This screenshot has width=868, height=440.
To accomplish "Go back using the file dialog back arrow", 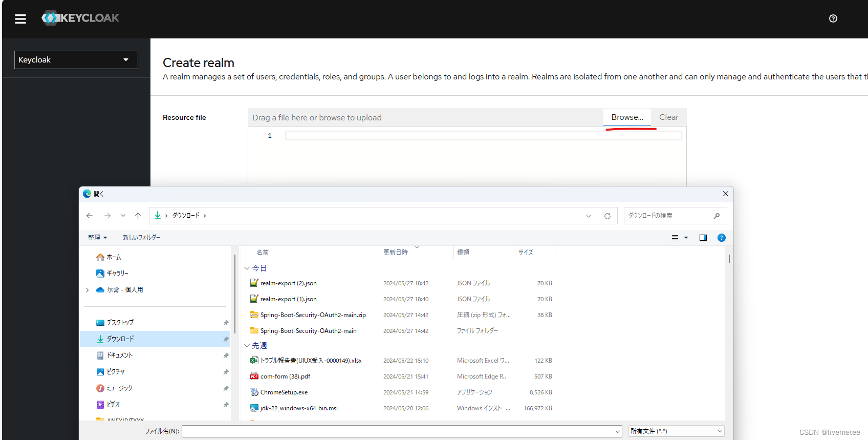I will pyautogui.click(x=90, y=216).
